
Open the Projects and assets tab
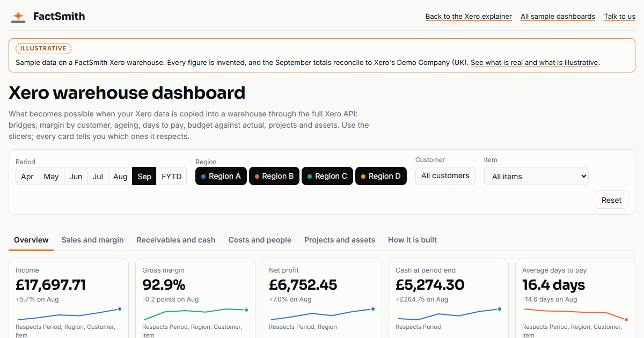click(x=340, y=240)
